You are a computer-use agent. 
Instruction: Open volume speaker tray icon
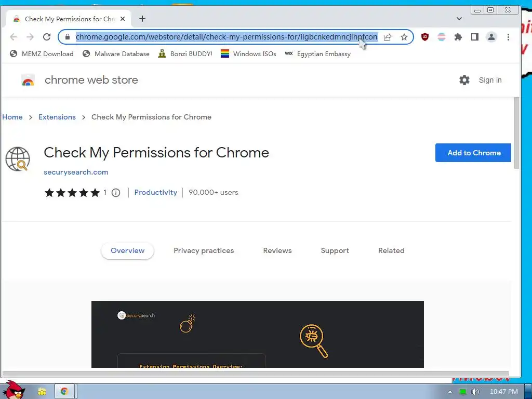click(x=475, y=392)
